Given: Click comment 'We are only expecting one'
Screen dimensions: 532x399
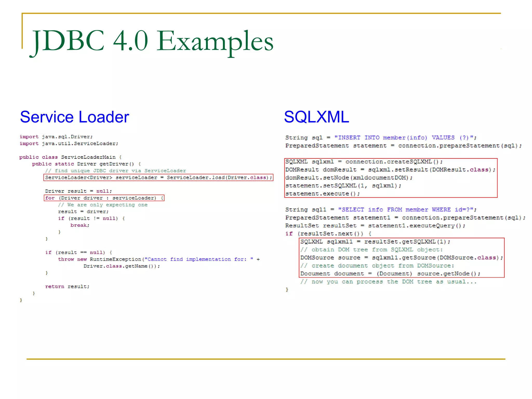Looking at the screenshot, I should pyautogui.click(x=103, y=205).
